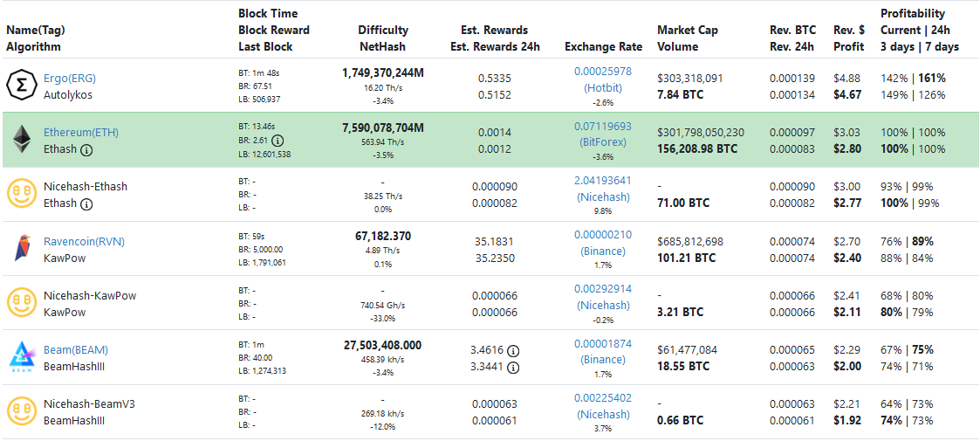Open the Ethereum(ETH) coin link
980x441 pixels.
[81, 133]
